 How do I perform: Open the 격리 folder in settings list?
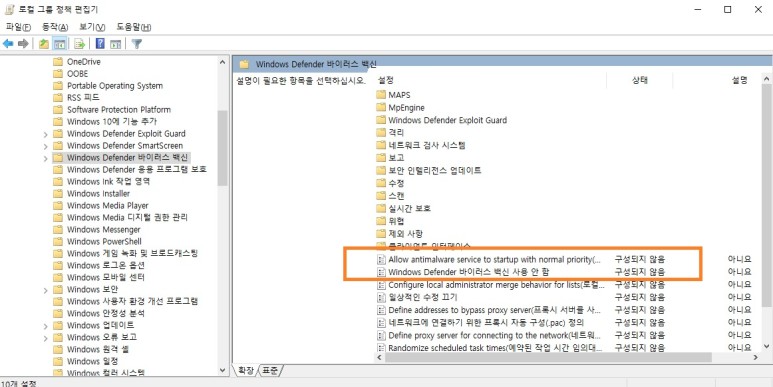[396, 133]
